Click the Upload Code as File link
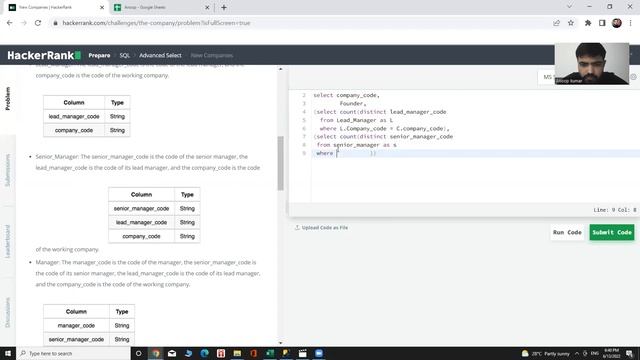Image resolution: width=640 pixels, height=360 pixels. click(321, 227)
